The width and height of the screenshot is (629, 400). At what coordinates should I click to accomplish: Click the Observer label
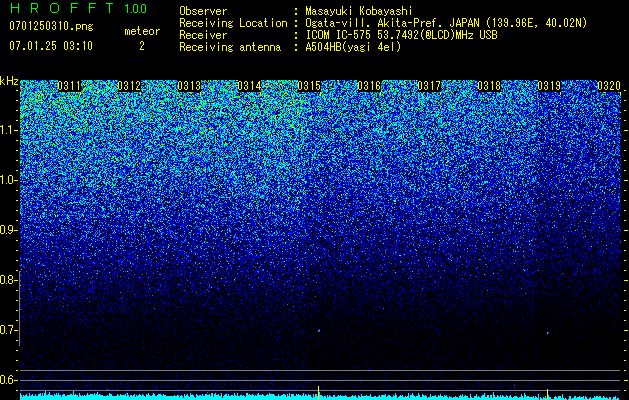click(203, 11)
